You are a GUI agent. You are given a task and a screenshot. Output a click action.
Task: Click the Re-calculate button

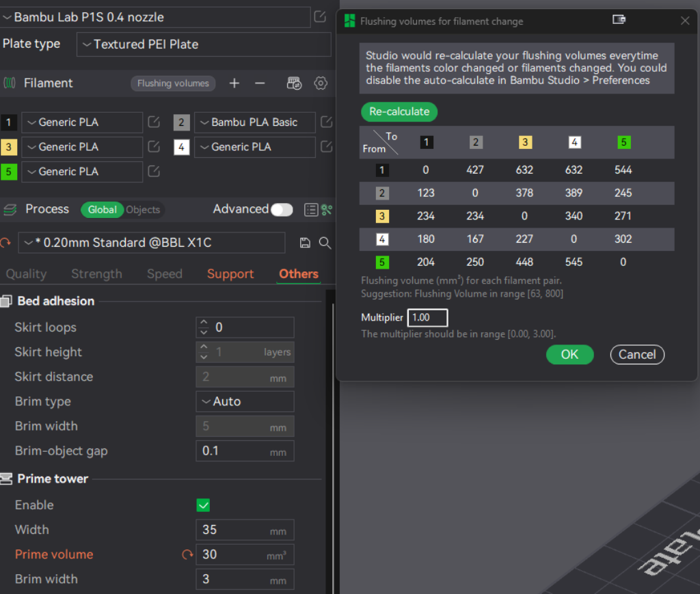point(399,111)
